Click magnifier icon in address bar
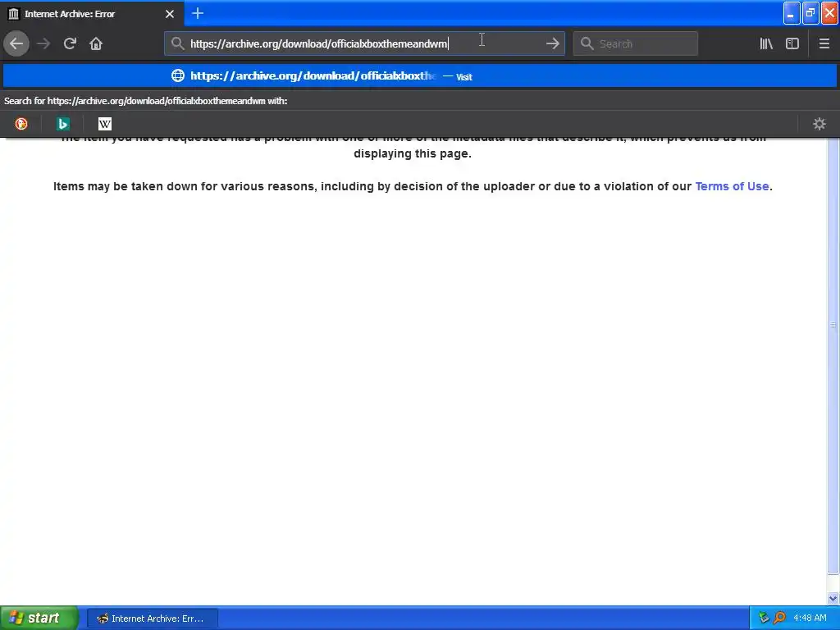 pyautogui.click(x=177, y=43)
